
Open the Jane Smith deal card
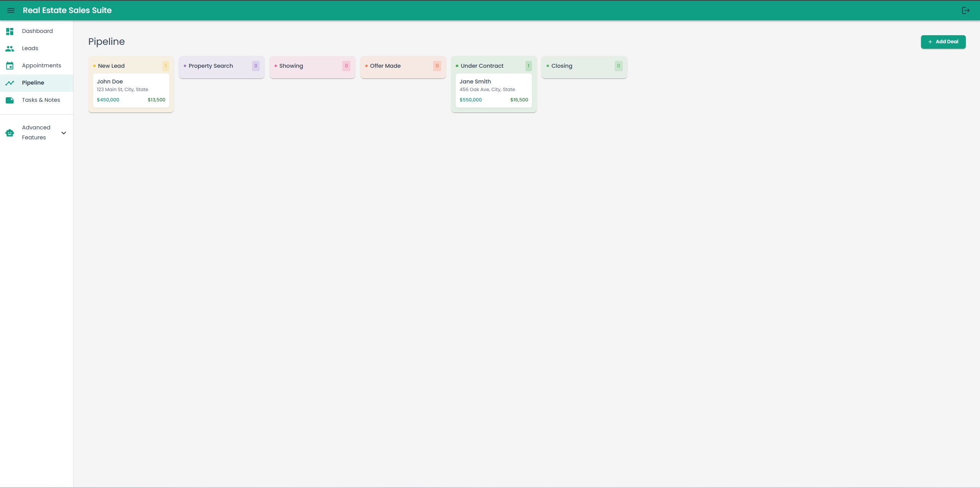click(x=493, y=90)
